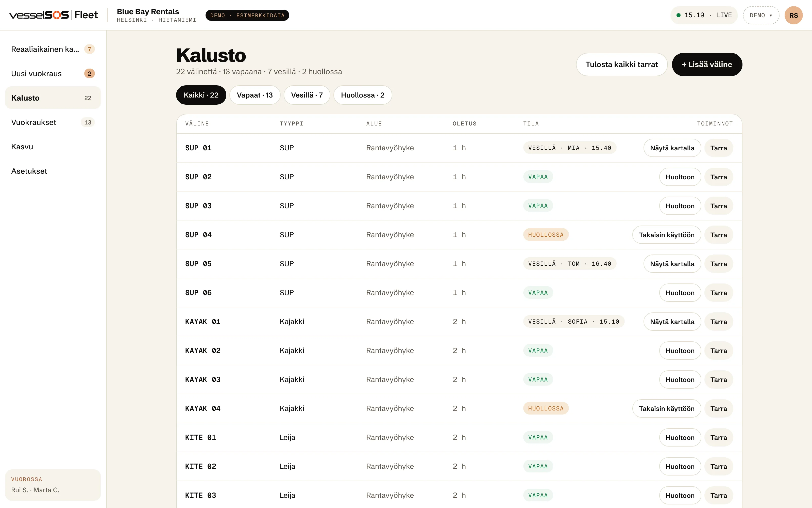812x508 pixels.
Task: Click the KAYAK 01 item name
Action: click(x=203, y=322)
